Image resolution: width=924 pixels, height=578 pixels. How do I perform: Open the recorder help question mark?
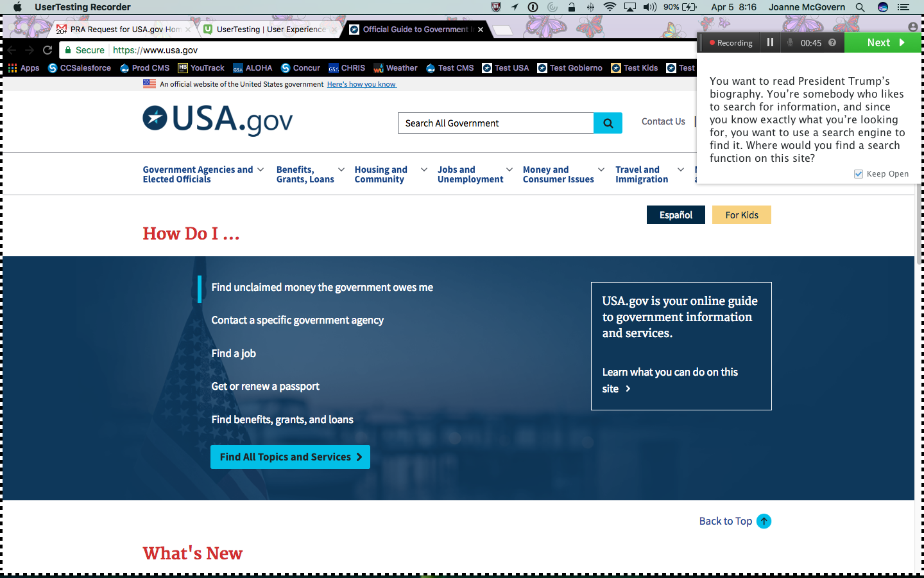coord(832,42)
